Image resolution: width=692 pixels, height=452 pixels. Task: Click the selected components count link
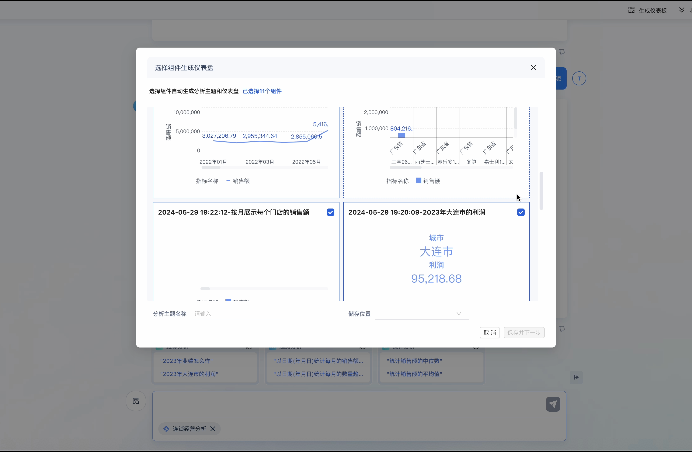262,91
